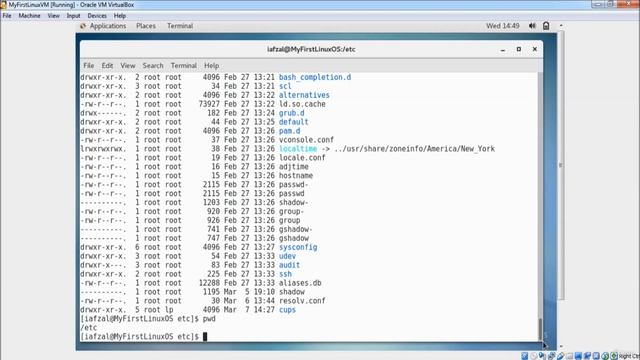Click the pwd command text

click(x=209, y=319)
